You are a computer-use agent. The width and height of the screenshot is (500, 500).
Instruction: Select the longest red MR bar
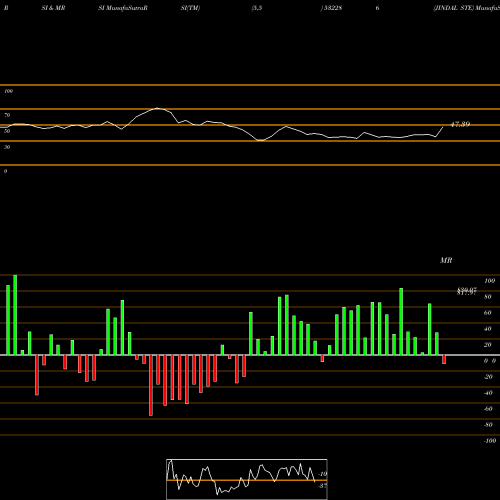(151, 385)
